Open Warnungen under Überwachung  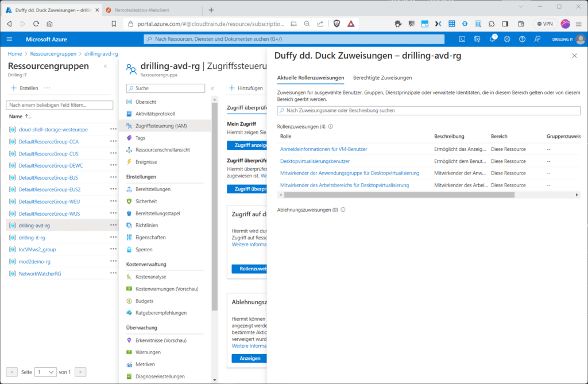[x=148, y=352]
